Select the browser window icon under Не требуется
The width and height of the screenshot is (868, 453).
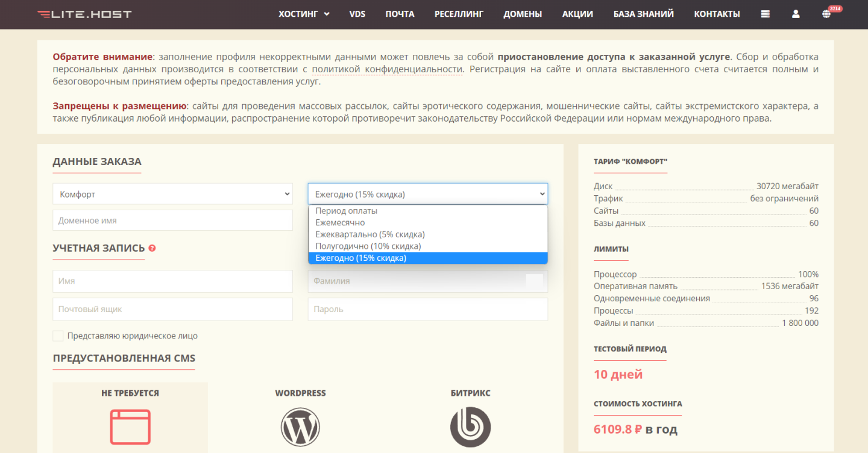pyautogui.click(x=130, y=426)
